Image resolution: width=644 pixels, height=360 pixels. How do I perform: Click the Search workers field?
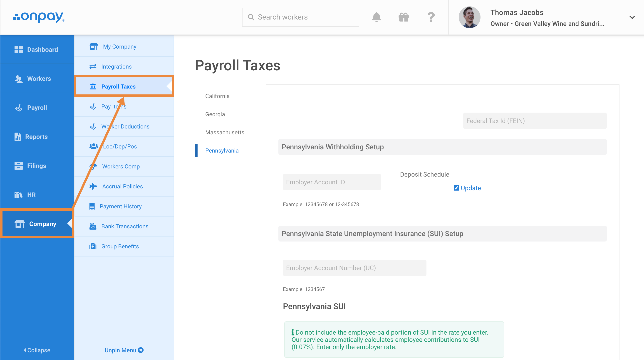(x=300, y=17)
